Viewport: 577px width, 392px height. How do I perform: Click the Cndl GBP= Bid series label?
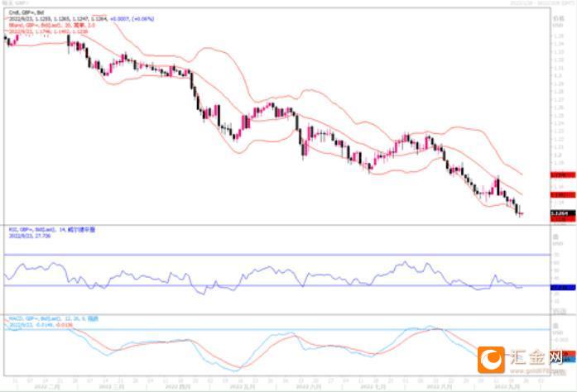(26, 12)
